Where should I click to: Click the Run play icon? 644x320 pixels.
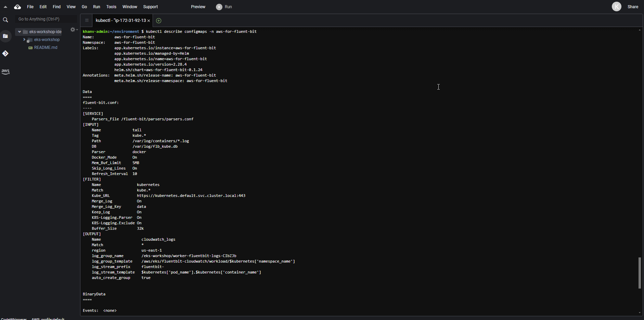219,7
